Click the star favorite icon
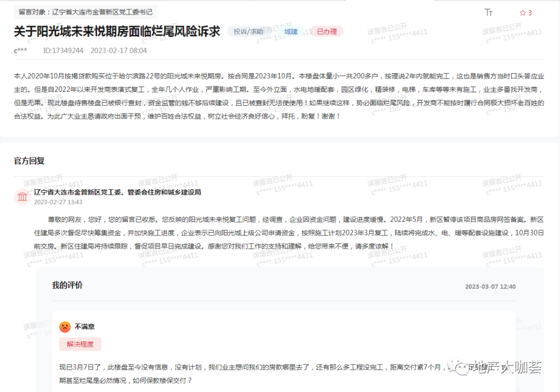Viewport: 560px width, 392px height. (523, 13)
